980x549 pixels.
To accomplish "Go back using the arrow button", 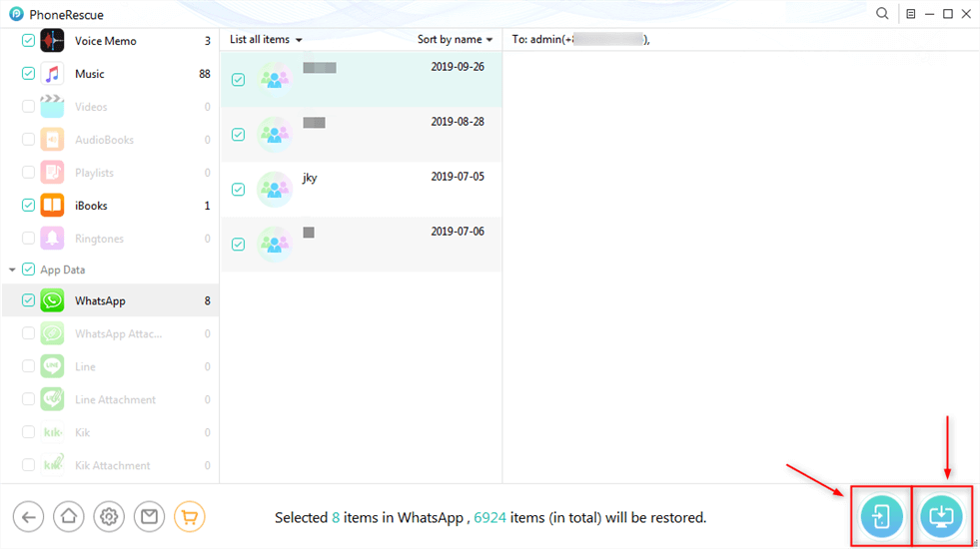I will pyautogui.click(x=29, y=517).
